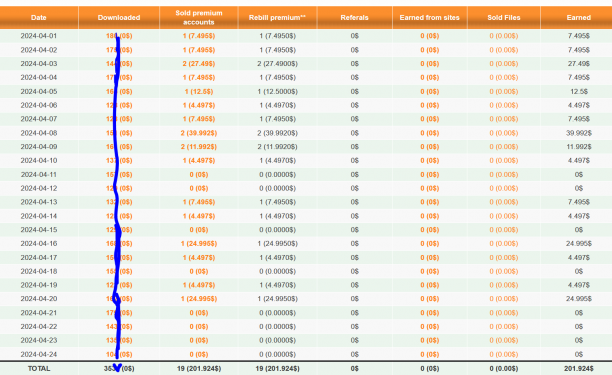Click rebill premium 2 (39.9920$) on 2024-04-08
Viewport: 612px width, 375px height.
[278, 133]
